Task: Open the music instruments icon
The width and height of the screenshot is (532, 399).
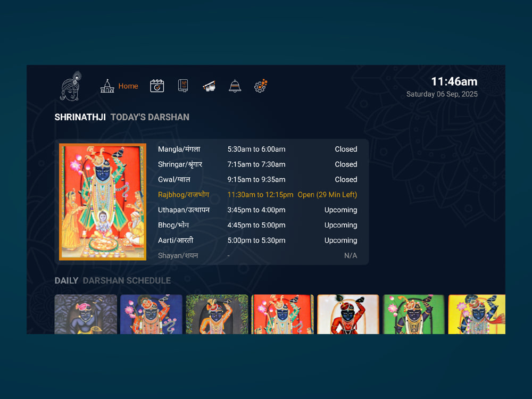Action: (209, 86)
